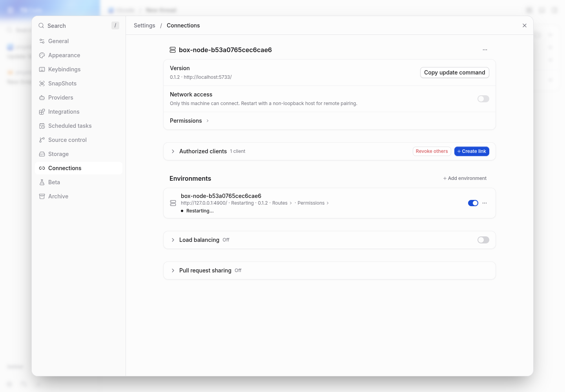The height and width of the screenshot is (392, 565).
Task: Click the Create link button
Action: pos(472,151)
